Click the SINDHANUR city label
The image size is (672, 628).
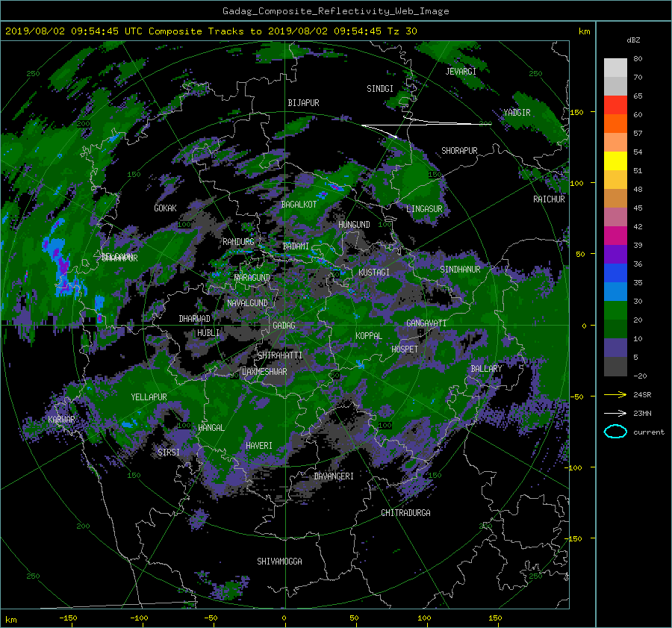(460, 270)
